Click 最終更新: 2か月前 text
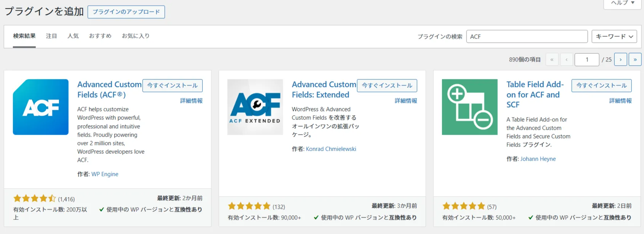This screenshot has height=234, width=644. click(x=180, y=198)
